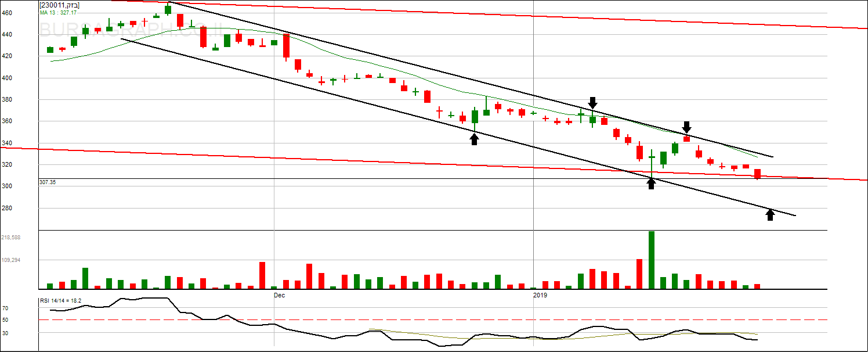Click the 307.35 price level label
Viewport: 868px width, 352px height.
[x=47, y=182]
